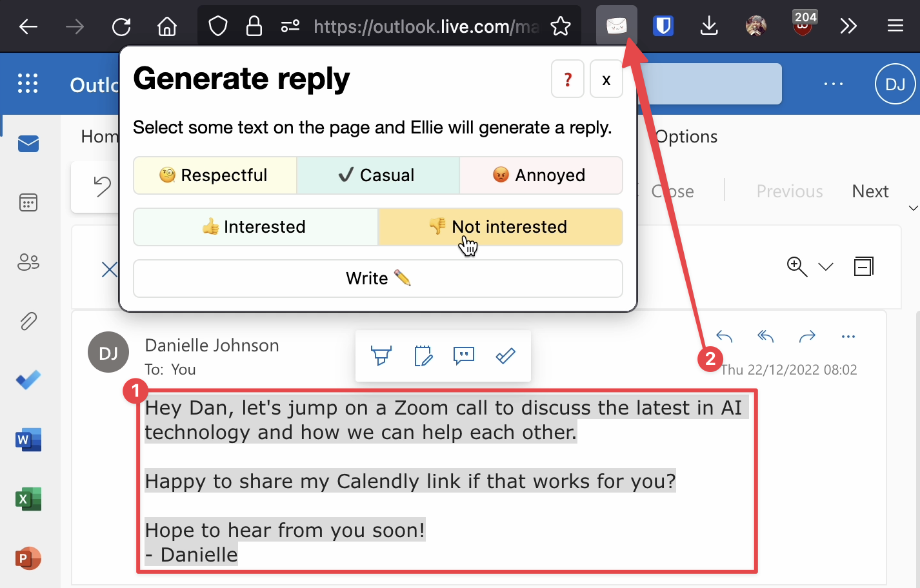Select the Casual tone option
This screenshot has width=920, height=588.
pos(378,175)
